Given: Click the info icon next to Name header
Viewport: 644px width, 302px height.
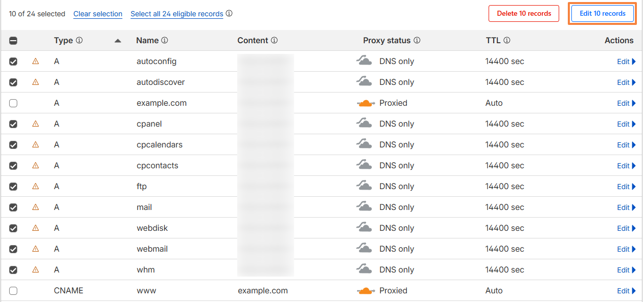Looking at the screenshot, I should (165, 41).
